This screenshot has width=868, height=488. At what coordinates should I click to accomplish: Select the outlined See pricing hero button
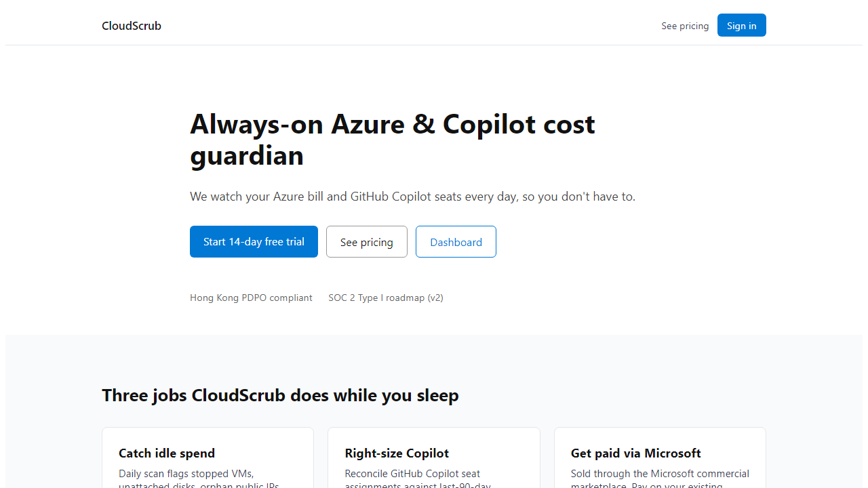pos(367,242)
